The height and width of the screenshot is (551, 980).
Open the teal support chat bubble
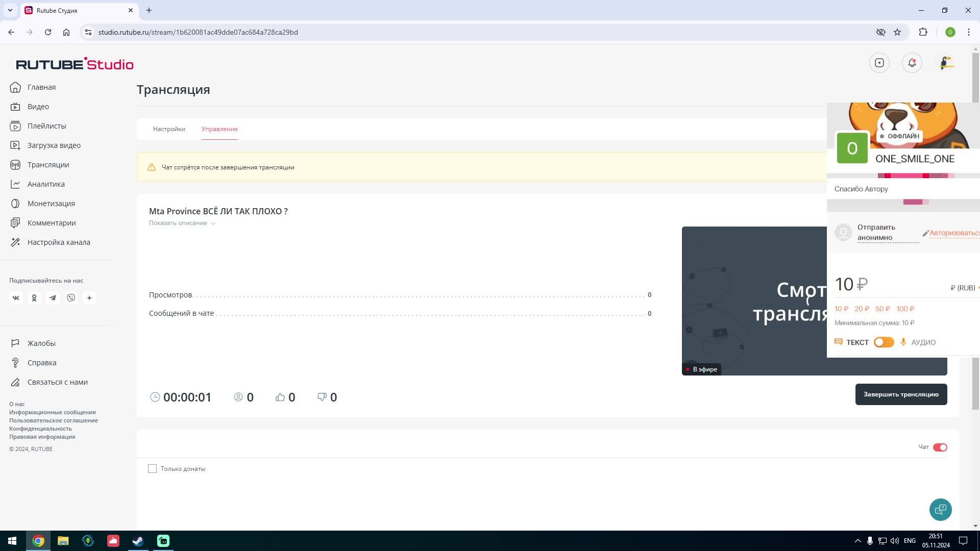click(x=940, y=510)
